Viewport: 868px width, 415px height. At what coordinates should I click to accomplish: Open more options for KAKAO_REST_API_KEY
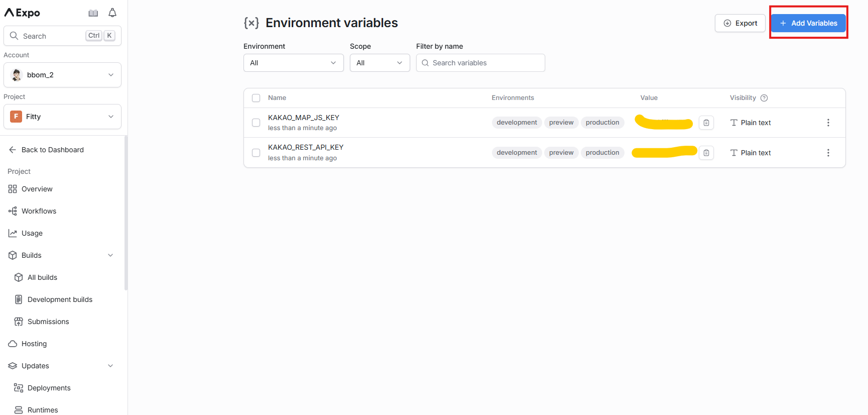828,153
